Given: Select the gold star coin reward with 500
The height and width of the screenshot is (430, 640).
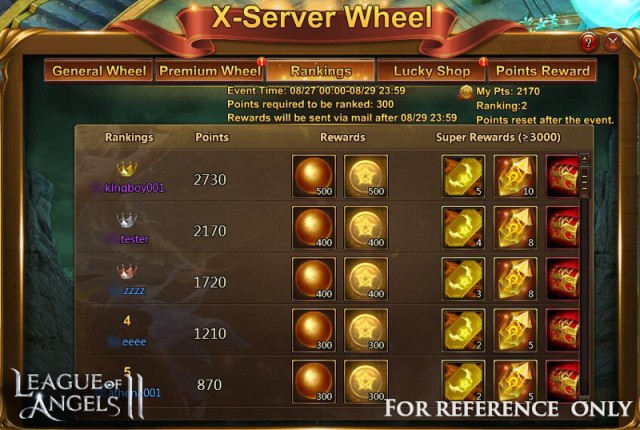Looking at the screenshot, I should pyautogui.click(x=366, y=176).
